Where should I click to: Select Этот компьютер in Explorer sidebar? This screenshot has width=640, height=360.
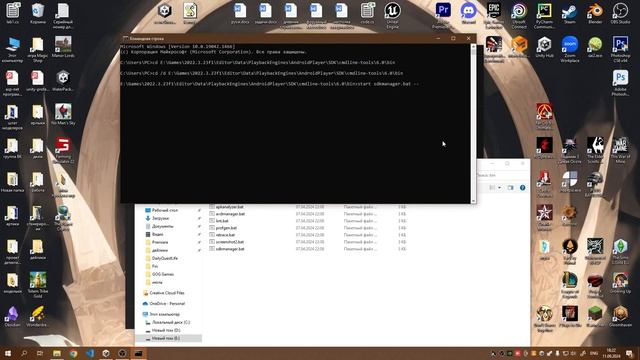pos(164,314)
